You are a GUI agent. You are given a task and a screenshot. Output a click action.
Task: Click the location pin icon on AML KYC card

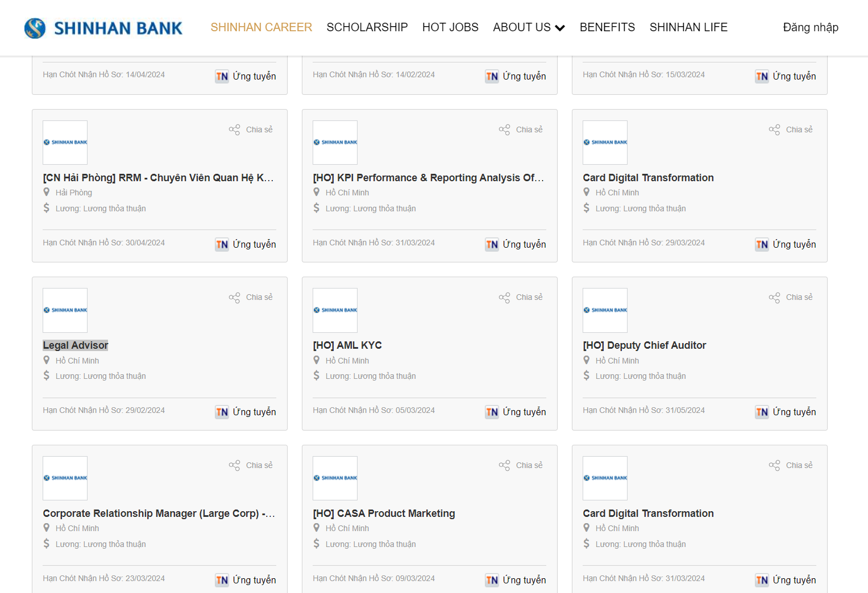[x=317, y=360]
